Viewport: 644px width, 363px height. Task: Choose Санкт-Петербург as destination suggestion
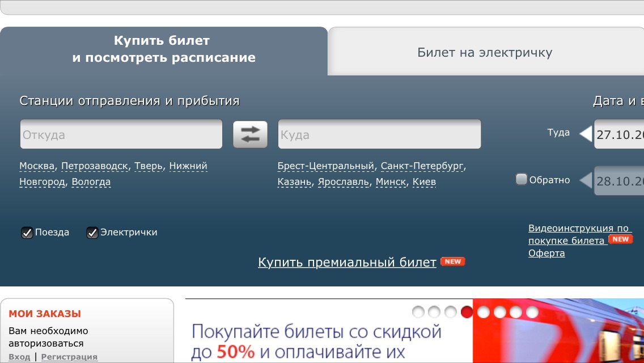[x=422, y=166]
